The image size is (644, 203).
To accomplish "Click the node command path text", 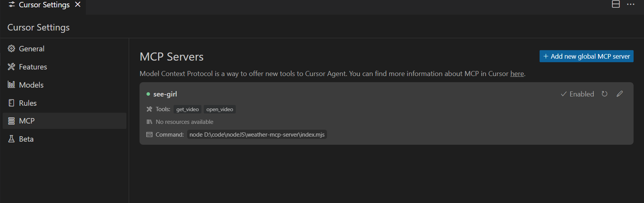I will tap(257, 135).
